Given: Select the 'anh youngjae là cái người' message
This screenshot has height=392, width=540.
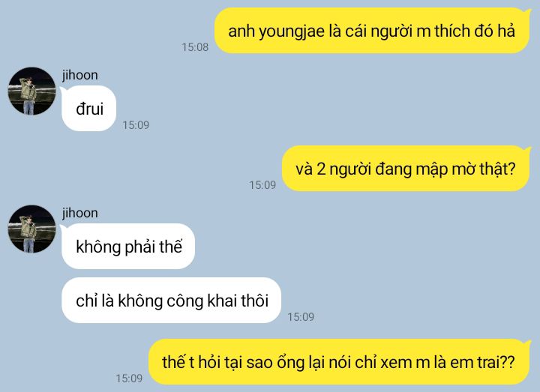Looking at the screenshot, I should (x=372, y=31).
